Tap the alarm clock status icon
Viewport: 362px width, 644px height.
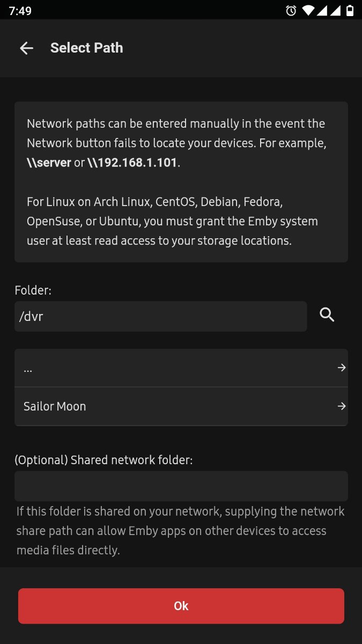click(291, 10)
